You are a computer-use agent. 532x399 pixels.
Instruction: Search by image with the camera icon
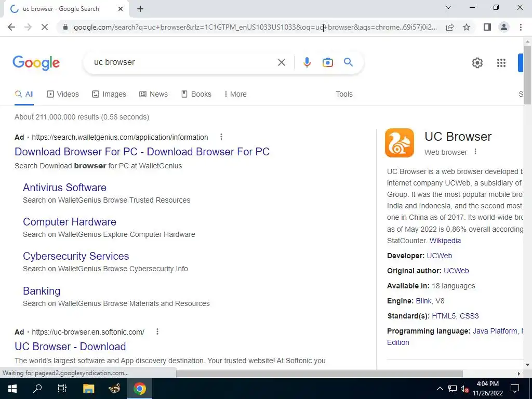click(327, 62)
